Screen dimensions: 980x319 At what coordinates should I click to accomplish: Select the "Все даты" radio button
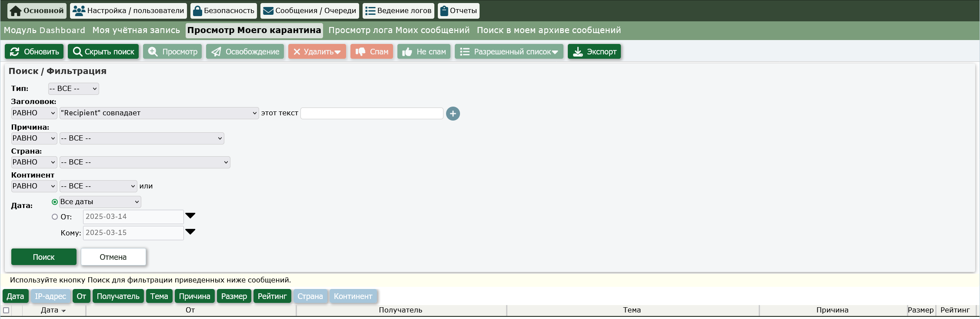(55, 202)
